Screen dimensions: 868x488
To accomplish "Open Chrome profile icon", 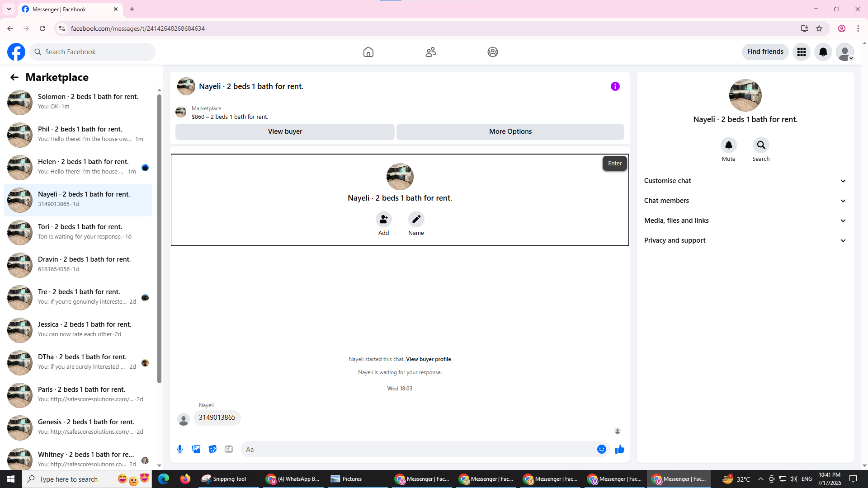I will [x=842, y=28].
